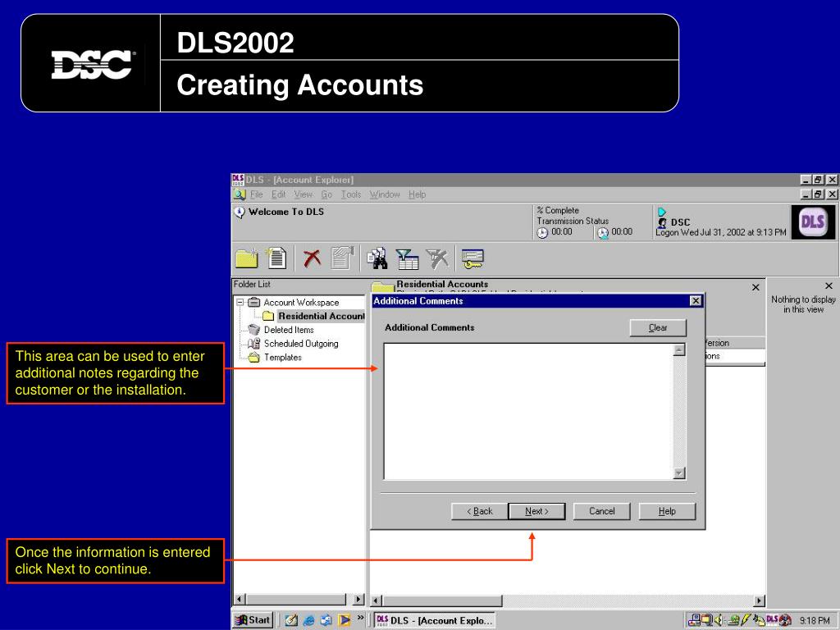Click the Cancel button
The image size is (840, 630).
pyautogui.click(x=601, y=511)
